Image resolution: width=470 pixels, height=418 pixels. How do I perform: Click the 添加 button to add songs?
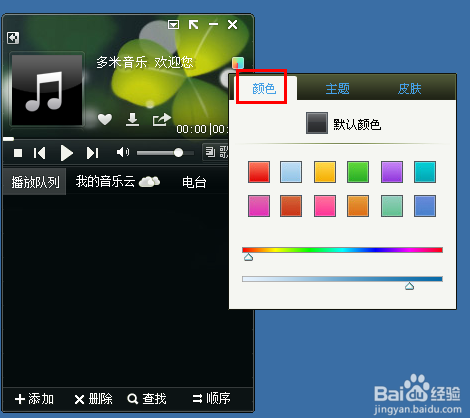[34, 399]
